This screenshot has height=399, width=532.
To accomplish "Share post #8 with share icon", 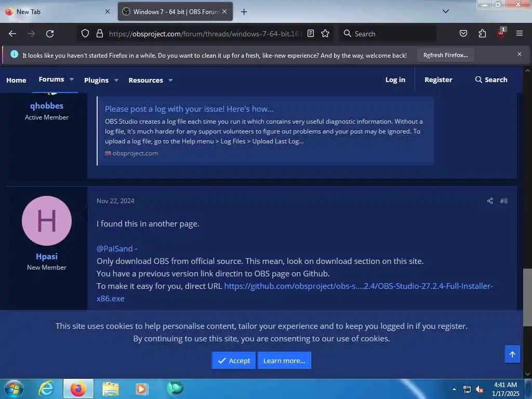I will click(490, 201).
